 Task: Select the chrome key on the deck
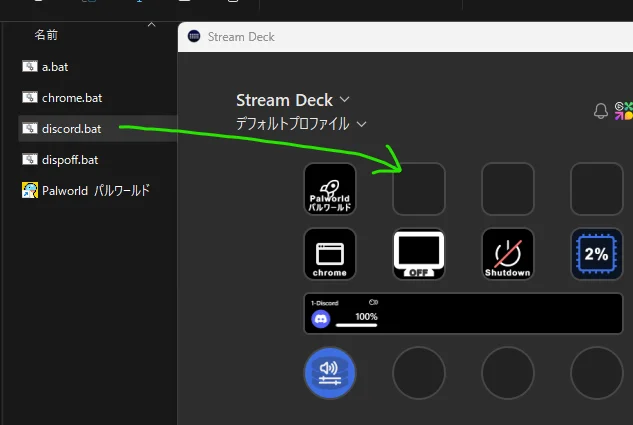pos(330,254)
